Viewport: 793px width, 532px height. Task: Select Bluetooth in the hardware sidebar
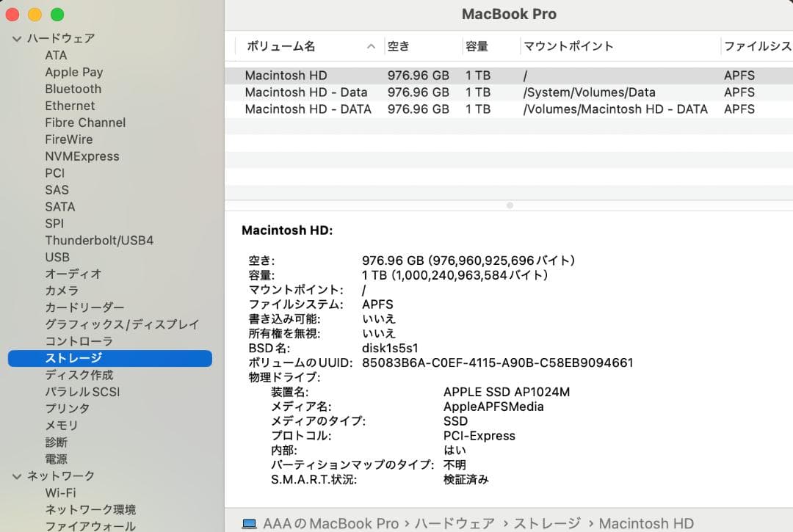click(73, 89)
